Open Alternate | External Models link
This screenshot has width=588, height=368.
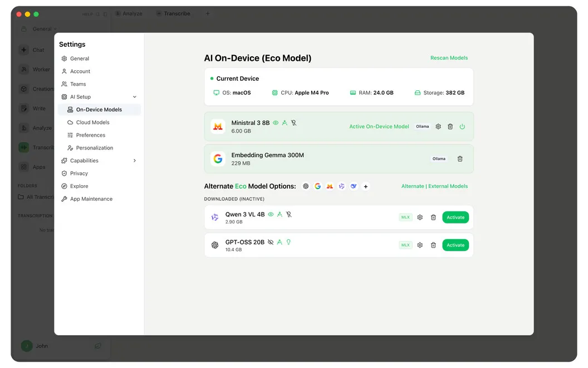(x=434, y=186)
